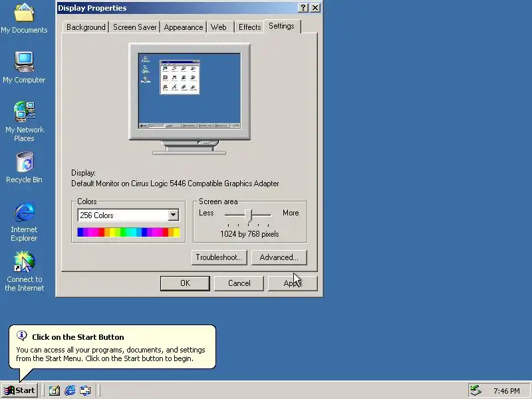The image size is (532, 399).
Task: Expand the Colors dropdown arrow
Action: click(x=173, y=215)
